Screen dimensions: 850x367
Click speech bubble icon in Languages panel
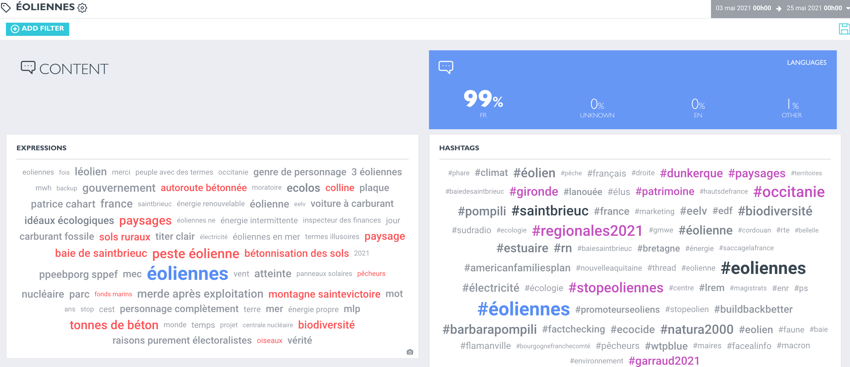click(x=446, y=67)
